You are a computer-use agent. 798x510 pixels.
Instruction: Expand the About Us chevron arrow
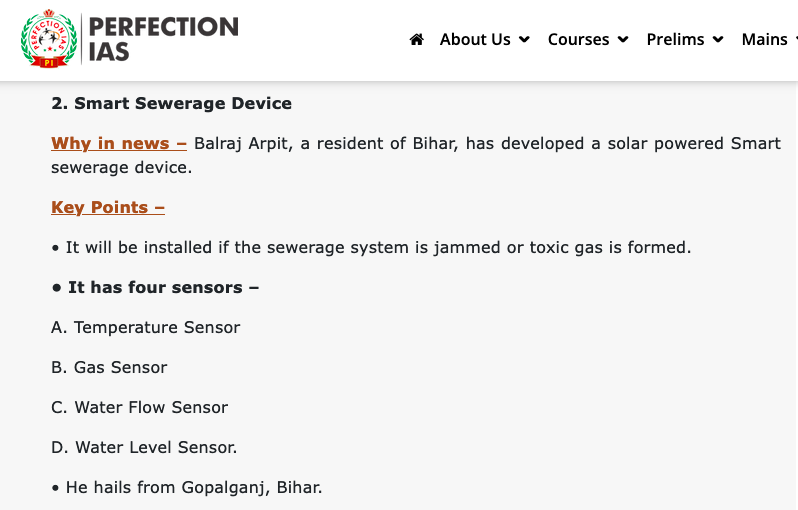524,40
